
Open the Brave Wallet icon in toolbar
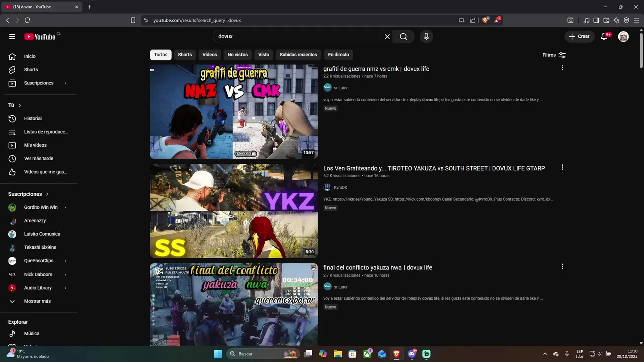[x=606, y=20]
